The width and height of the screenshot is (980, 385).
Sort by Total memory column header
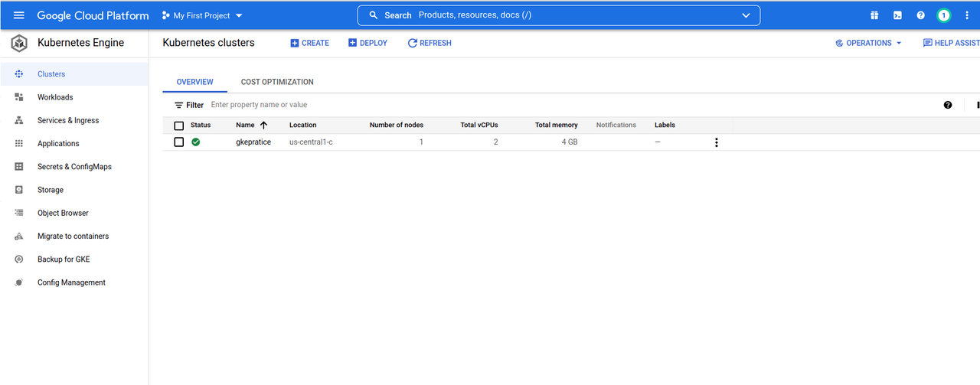click(x=557, y=125)
